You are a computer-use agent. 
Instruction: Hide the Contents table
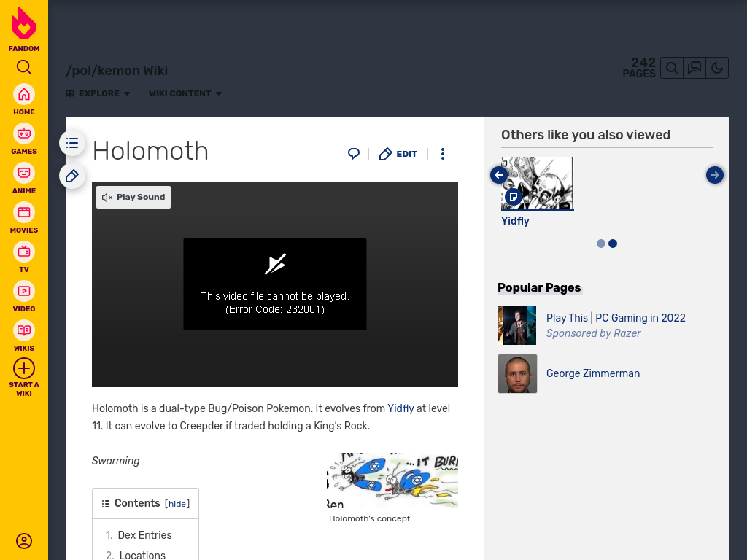177,504
